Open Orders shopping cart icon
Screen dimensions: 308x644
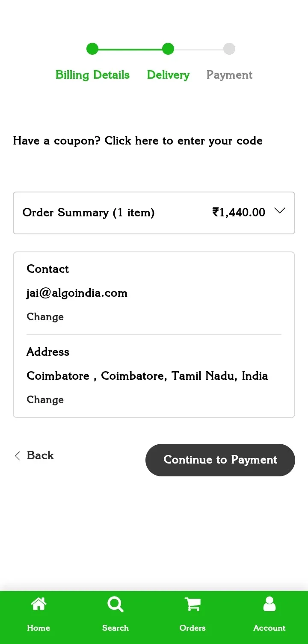[192, 604]
